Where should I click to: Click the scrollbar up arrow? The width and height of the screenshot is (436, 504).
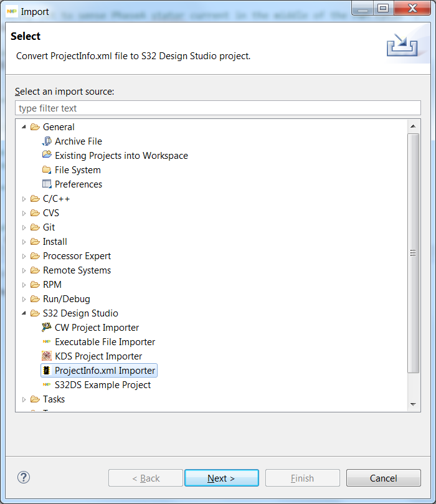[413, 126]
